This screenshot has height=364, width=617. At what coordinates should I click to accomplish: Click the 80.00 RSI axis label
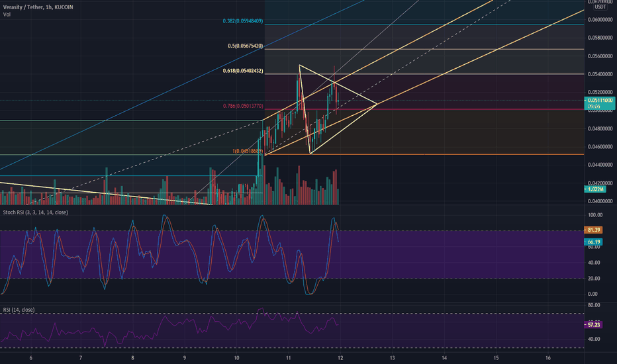(x=594, y=305)
